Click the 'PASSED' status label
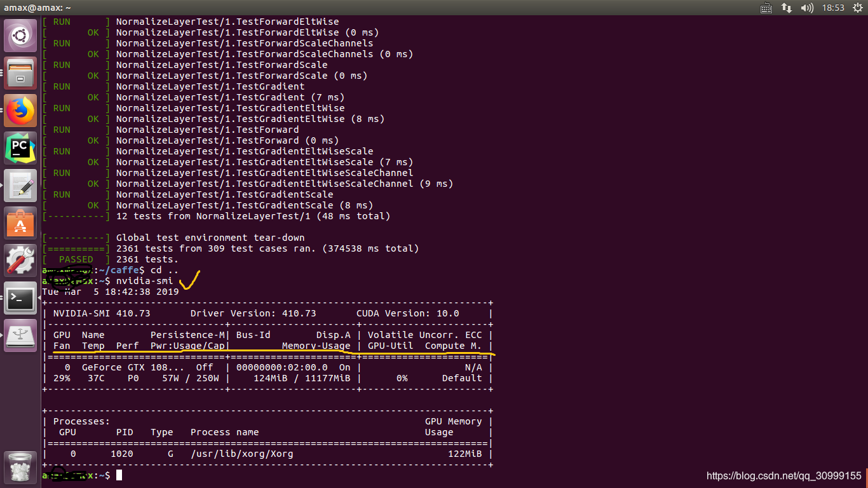The width and height of the screenshot is (868, 488). pos(76,259)
